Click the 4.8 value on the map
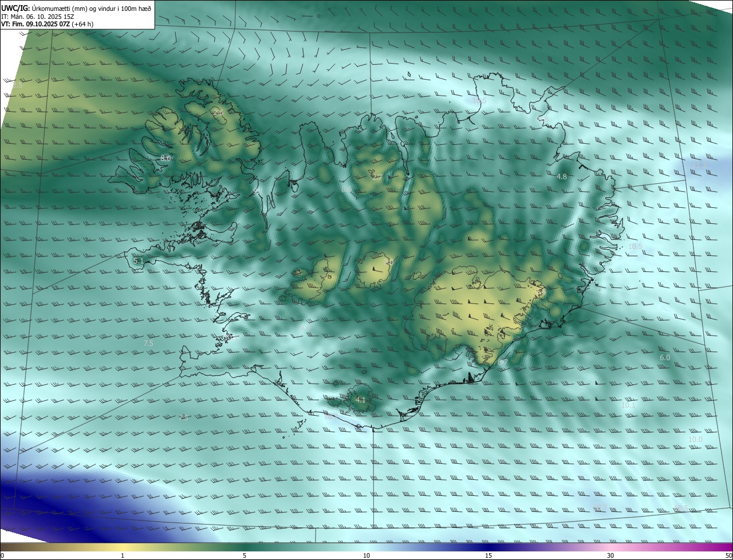The image size is (733, 560). tap(562, 177)
